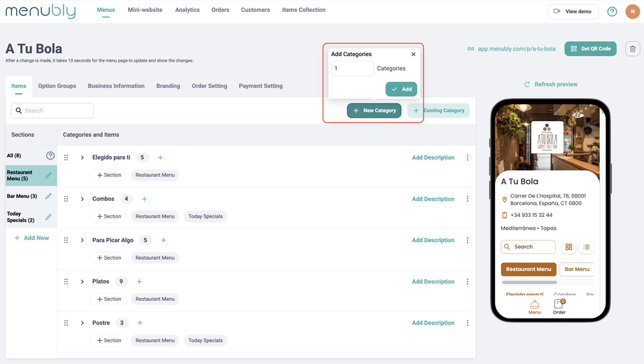The width and height of the screenshot is (644, 364).
Task: Switch preview to grid view icon
Action: (568, 247)
